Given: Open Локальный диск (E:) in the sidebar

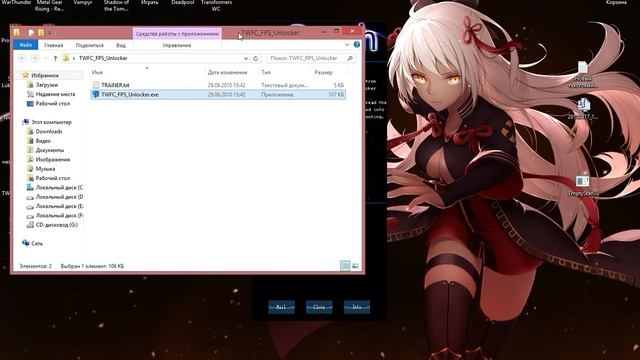Looking at the screenshot, I should coord(59,207).
